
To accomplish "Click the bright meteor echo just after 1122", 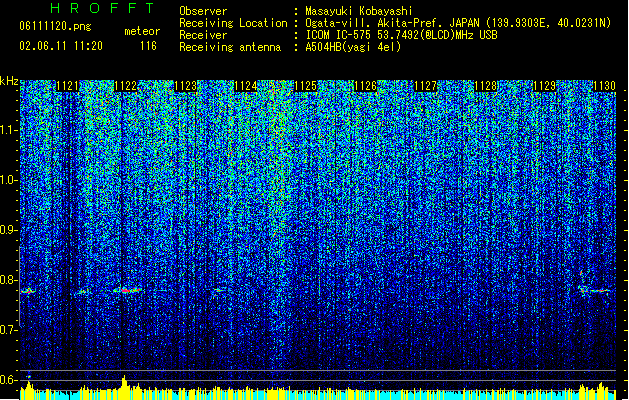I will [x=128, y=290].
